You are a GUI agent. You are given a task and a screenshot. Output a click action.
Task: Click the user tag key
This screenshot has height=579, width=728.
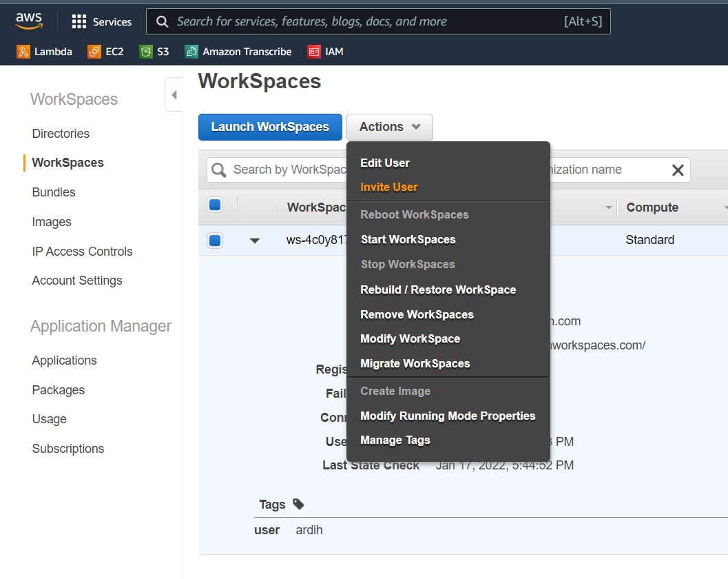point(267,530)
